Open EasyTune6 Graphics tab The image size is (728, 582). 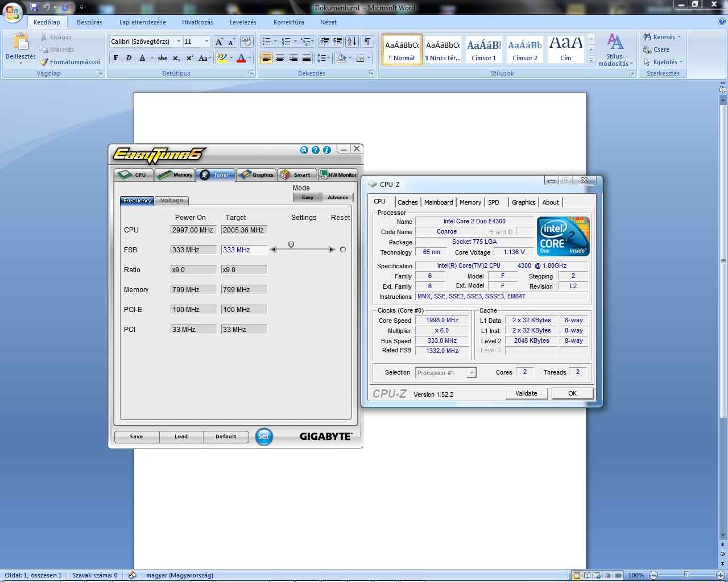coord(257,175)
